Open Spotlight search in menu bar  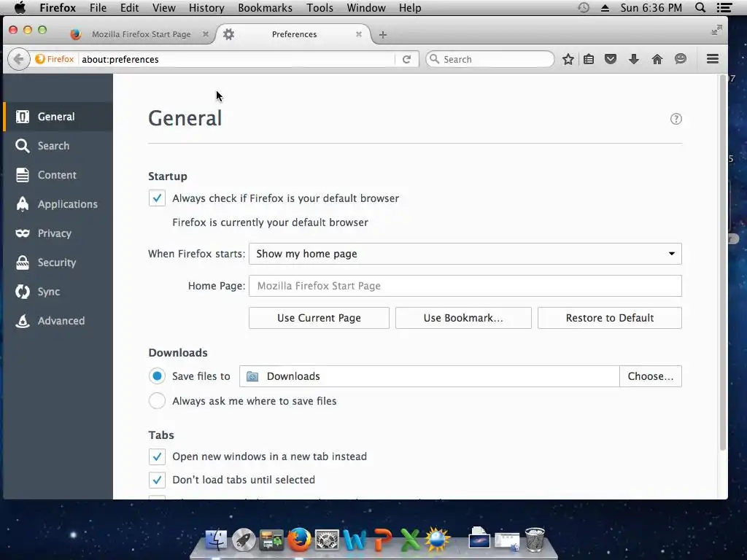700,7
